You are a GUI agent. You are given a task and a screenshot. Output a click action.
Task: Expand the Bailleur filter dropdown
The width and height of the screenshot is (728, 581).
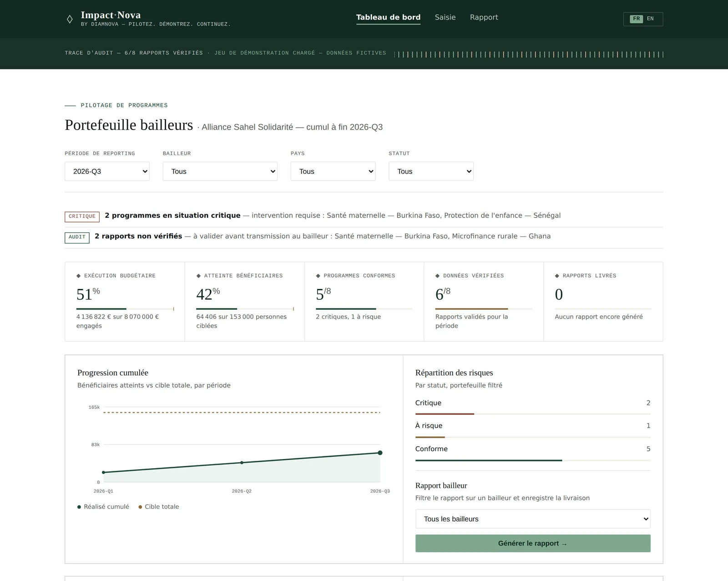[220, 172]
